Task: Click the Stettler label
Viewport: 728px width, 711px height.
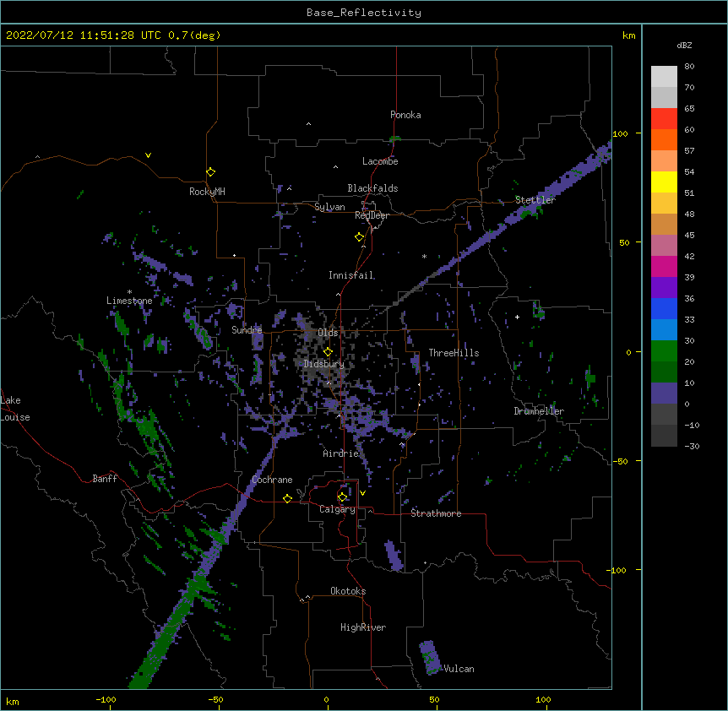Action: (535, 199)
